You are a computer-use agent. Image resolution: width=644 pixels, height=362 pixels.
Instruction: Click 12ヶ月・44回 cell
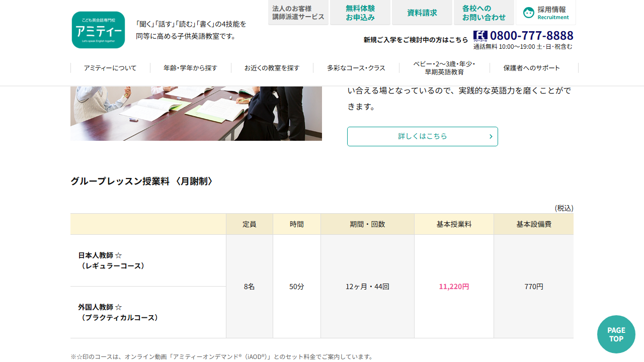pyautogui.click(x=368, y=287)
